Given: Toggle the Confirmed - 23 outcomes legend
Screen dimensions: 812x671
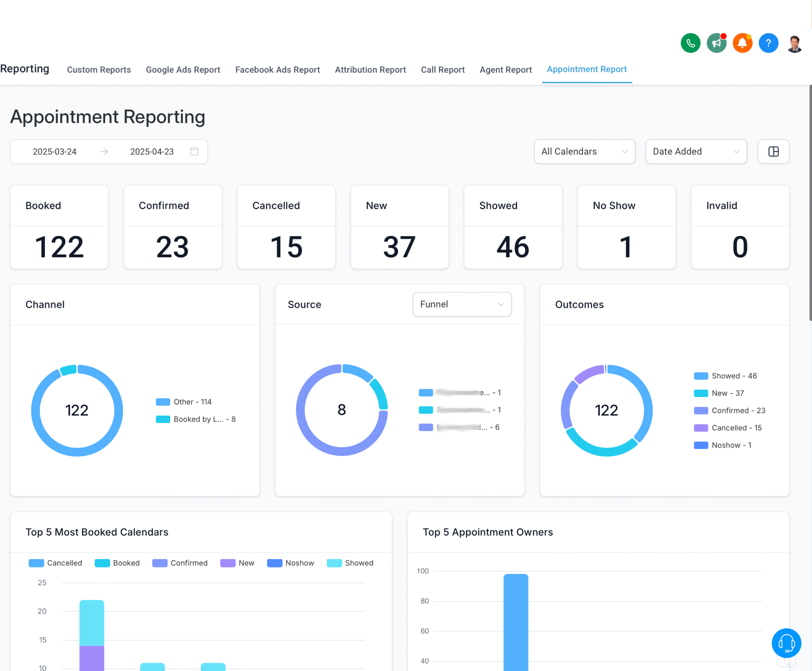Looking at the screenshot, I should point(730,410).
